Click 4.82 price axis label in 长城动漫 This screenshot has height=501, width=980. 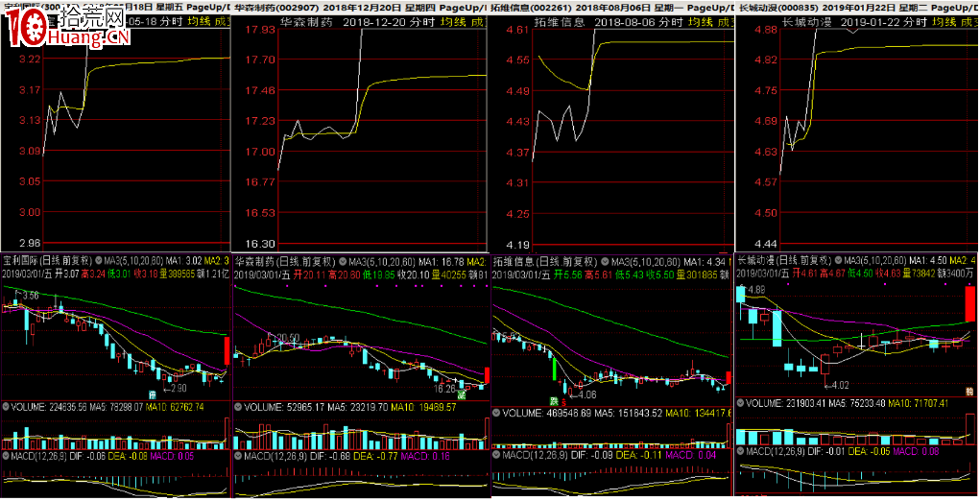(x=766, y=60)
